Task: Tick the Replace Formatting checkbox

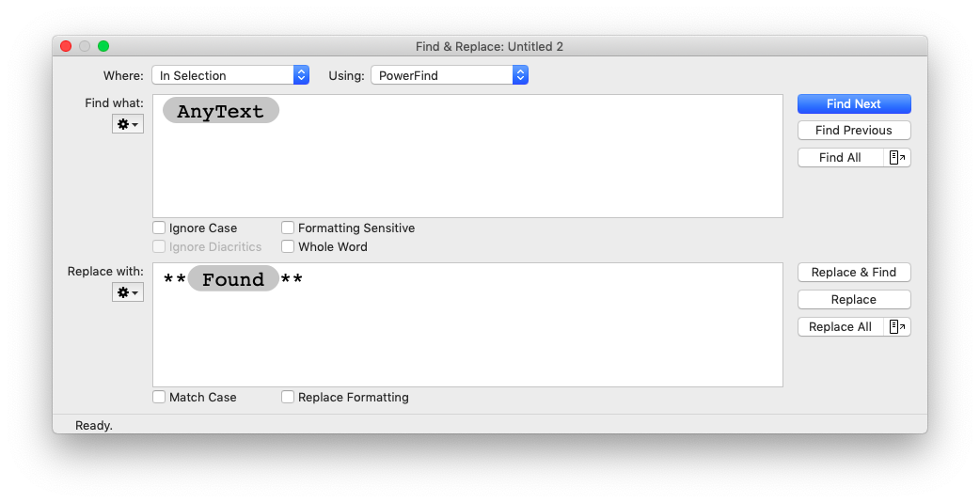Action: pos(288,397)
